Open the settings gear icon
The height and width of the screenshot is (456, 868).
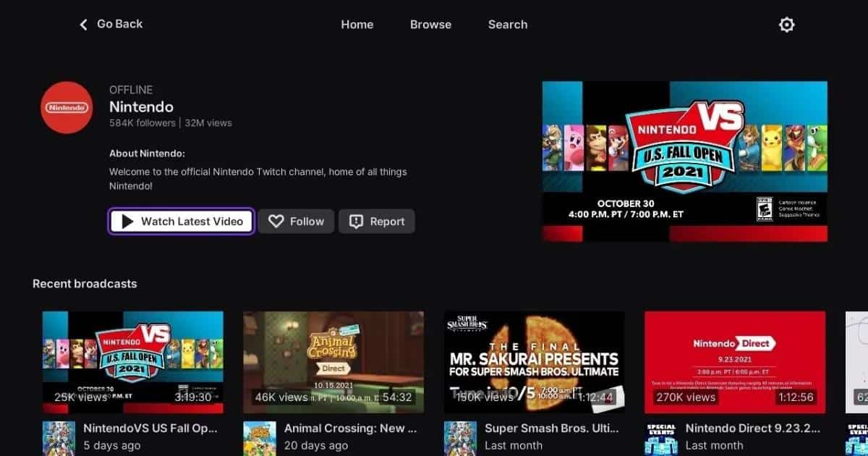coord(786,25)
